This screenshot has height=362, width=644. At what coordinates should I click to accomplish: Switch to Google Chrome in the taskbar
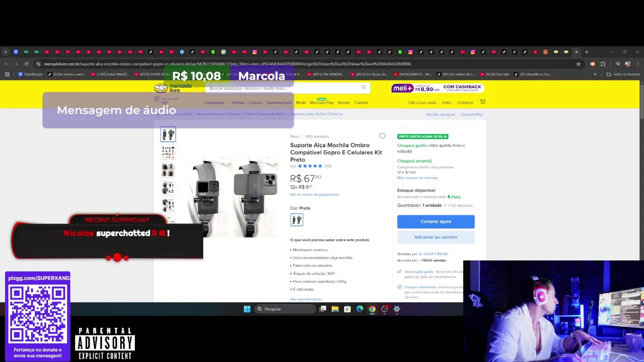point(372,309)
